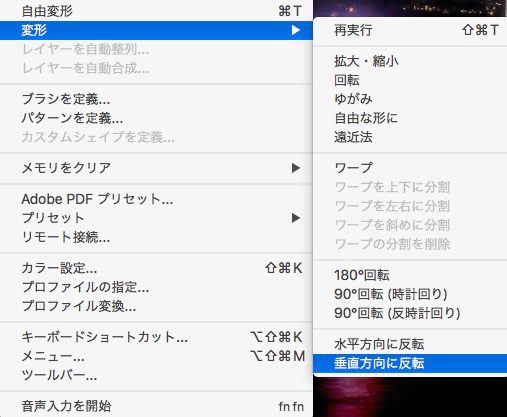Expand the プリセット submenu arrow
Image resolution: width=507 pixels, height=417 pixels.
point(296,218)
